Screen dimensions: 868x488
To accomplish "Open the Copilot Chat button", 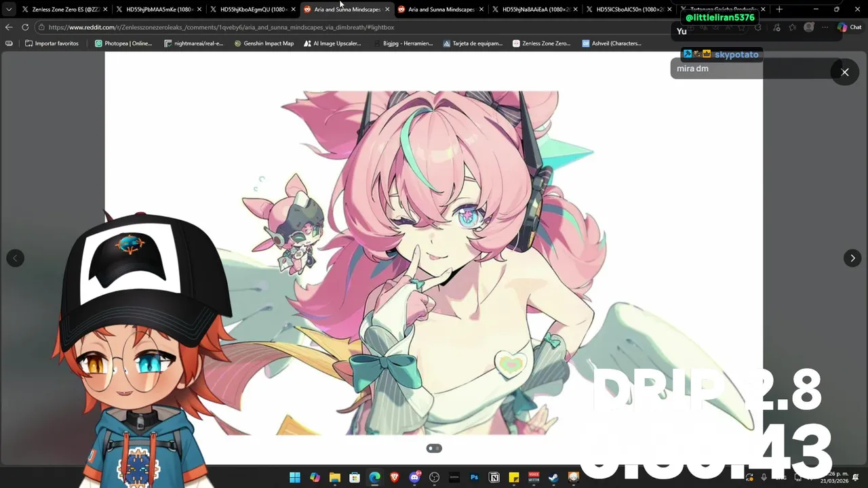I will (x=849, y=27).
